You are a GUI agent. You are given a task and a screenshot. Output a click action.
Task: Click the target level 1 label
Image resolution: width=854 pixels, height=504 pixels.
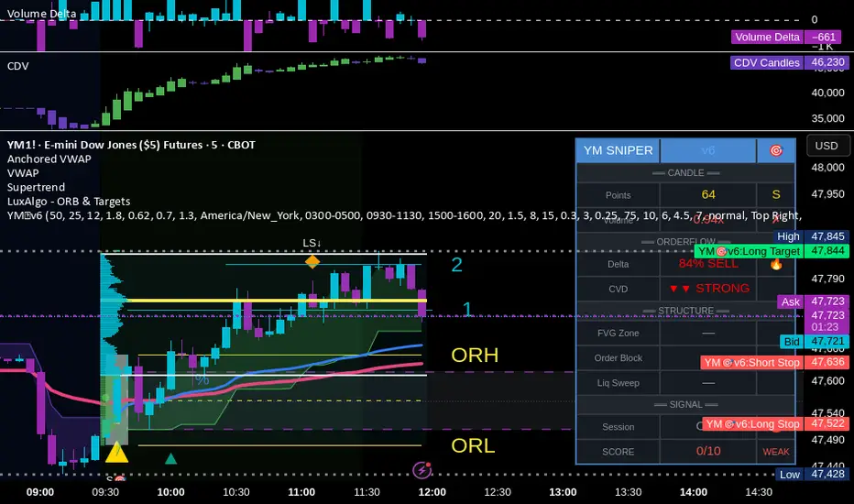(x=466, y=309)
